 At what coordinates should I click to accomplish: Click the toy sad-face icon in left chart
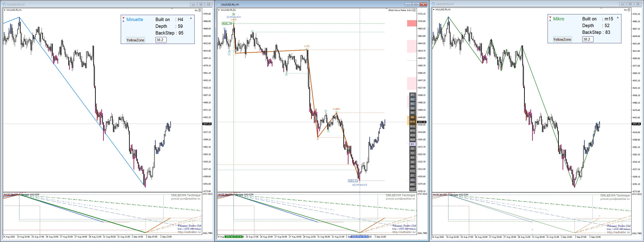(x=200, y=10)
